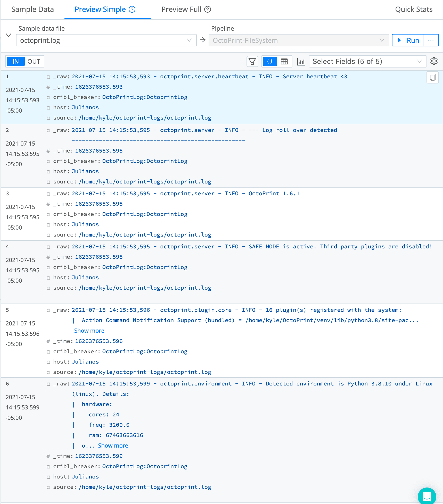Open help icon beside Preview Simple
This screenshot has width=443, height=504.
pos(132,10)
